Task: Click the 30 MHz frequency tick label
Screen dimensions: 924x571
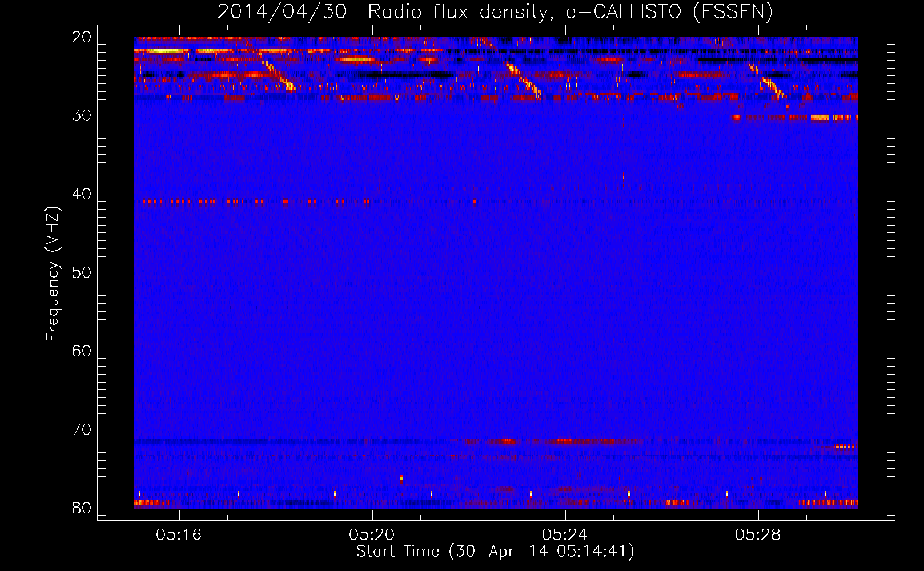Action: click(x=82, y=115)
